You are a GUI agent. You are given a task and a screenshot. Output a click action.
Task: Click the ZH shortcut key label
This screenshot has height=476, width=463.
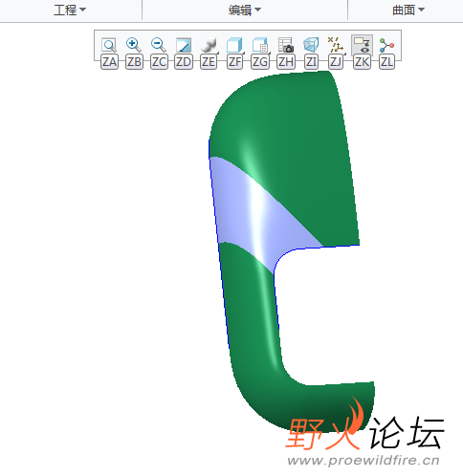click(285, 62)
